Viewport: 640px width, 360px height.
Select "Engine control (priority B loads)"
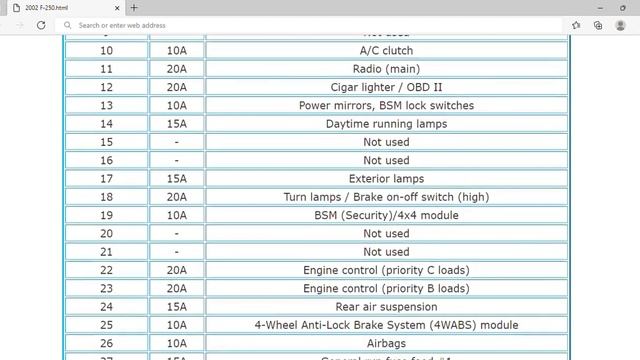coord(387,289)
